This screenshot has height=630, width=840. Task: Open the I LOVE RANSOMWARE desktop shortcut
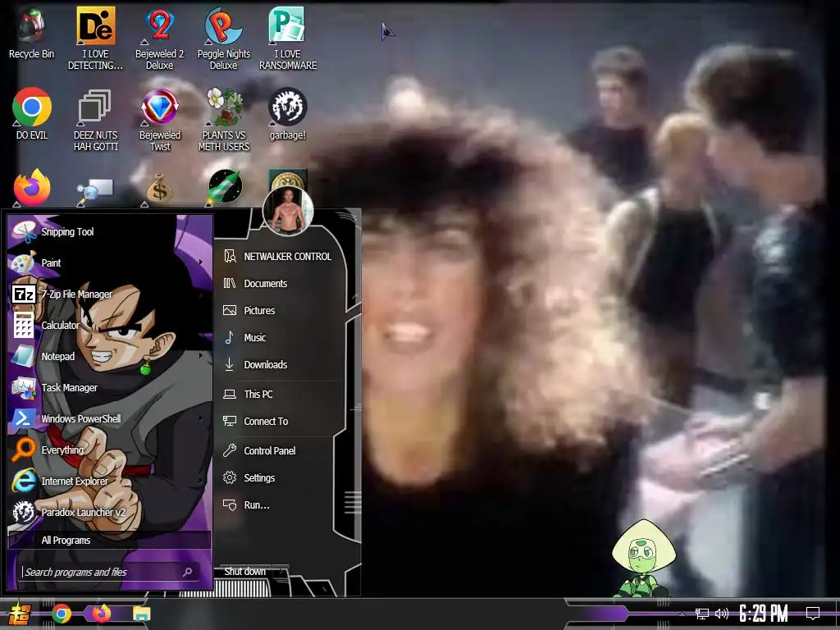point(287,38)
